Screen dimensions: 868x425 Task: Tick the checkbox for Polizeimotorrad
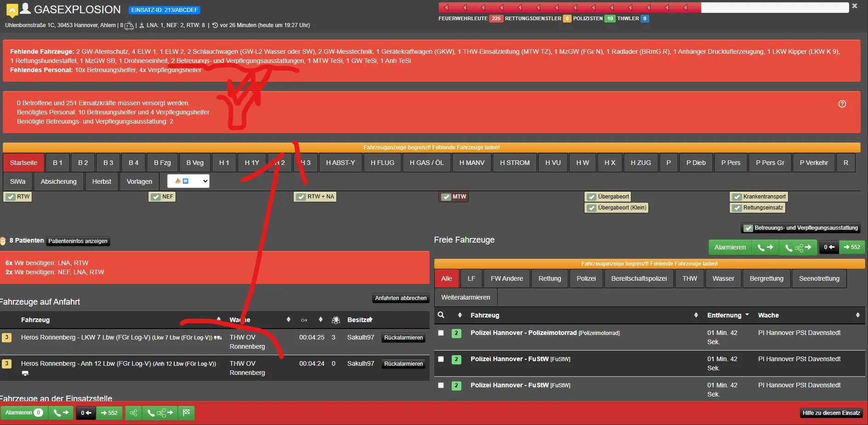pos(441,333)
